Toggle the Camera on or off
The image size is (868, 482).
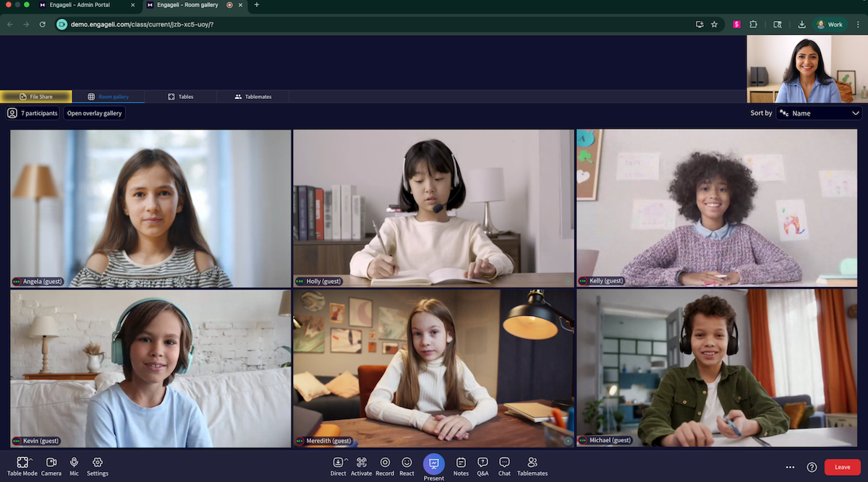coord(51,462)
